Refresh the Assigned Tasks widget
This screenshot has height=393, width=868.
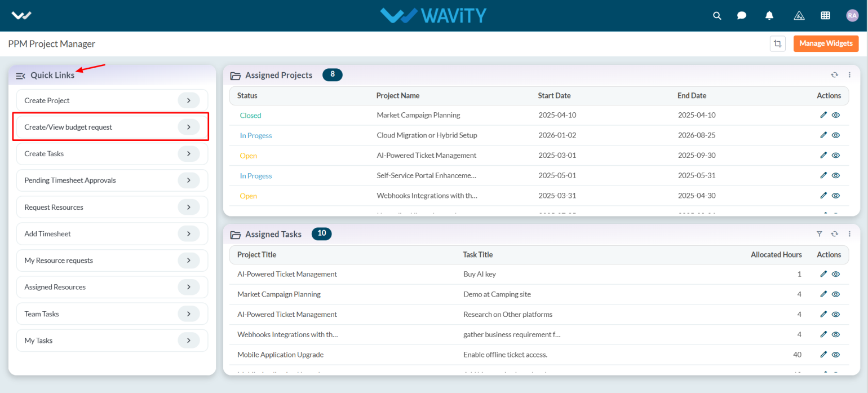(834, 234)
